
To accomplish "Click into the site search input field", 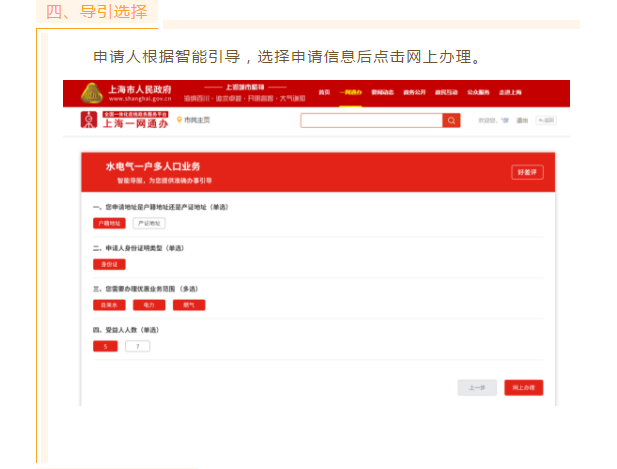I will 371,121.
